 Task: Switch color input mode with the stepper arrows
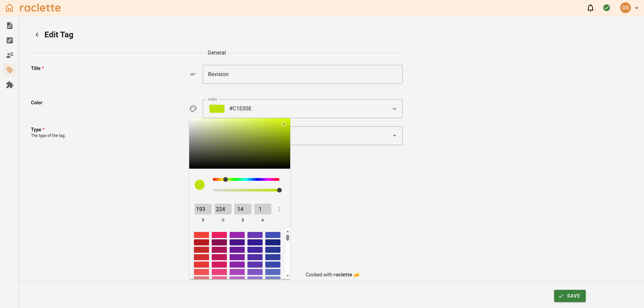pyautogui.click(x=279, y=209)
